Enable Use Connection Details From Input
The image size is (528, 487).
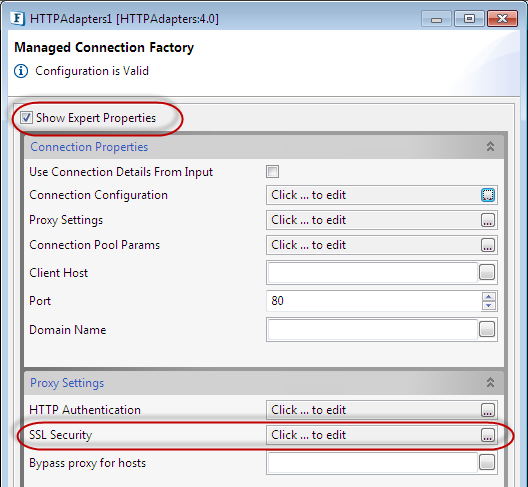[x=272, y=171]
